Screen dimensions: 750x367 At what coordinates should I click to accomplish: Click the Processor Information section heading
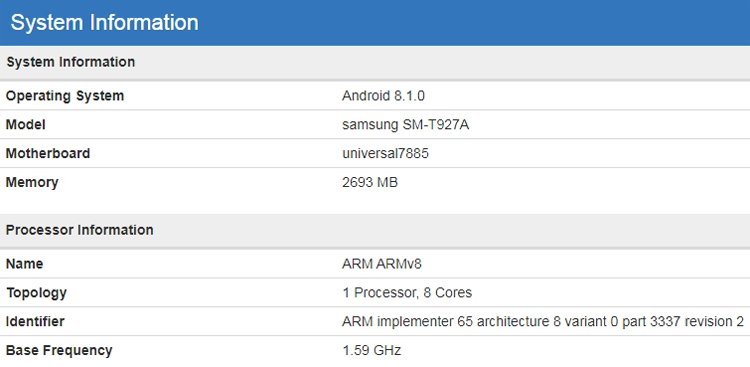click(x=80, y=230)
